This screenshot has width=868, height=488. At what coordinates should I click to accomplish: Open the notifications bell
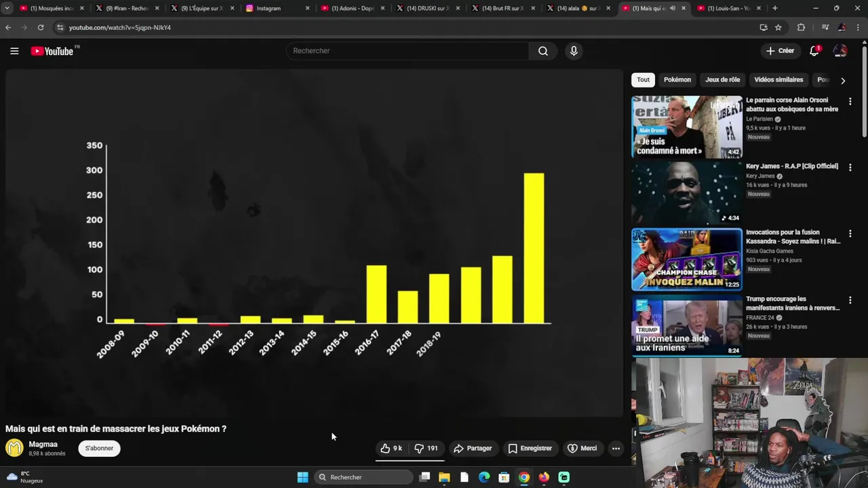(x=814, y=51)
